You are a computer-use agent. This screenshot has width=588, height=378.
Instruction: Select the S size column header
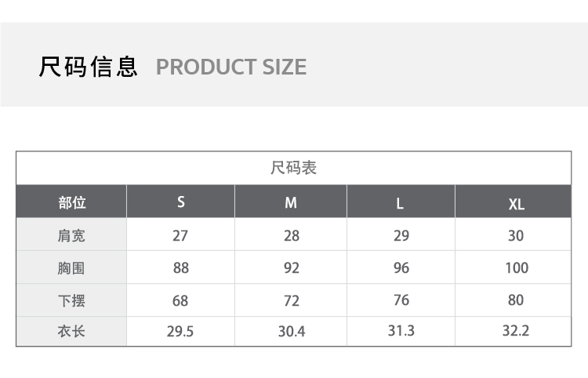(181, 202)
